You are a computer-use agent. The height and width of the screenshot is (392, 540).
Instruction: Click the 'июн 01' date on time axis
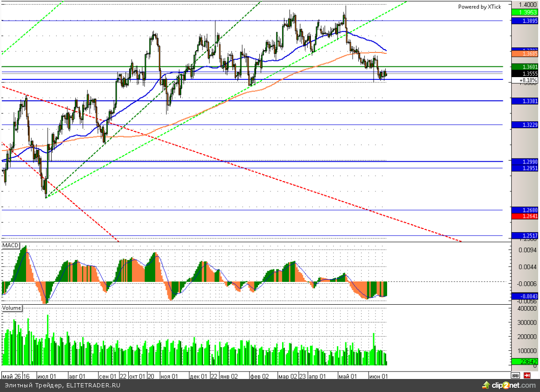coord(378,376)
